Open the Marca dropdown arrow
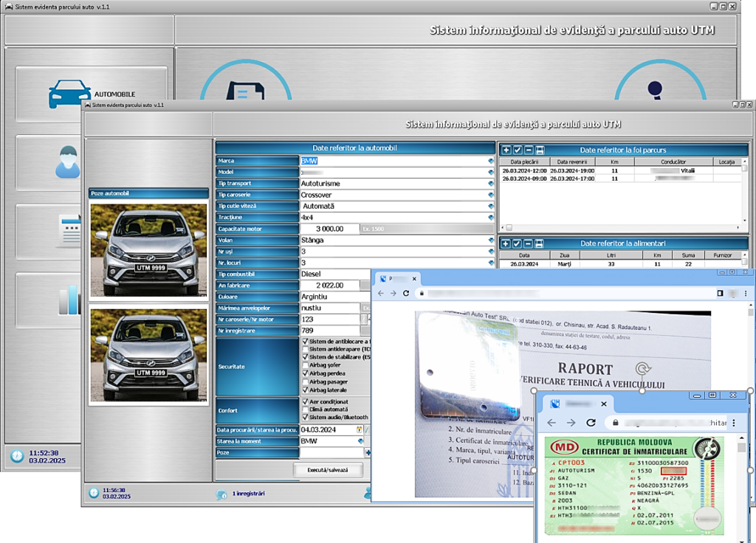The height and width of the screenshot is (543, 756). click(490, 161)
